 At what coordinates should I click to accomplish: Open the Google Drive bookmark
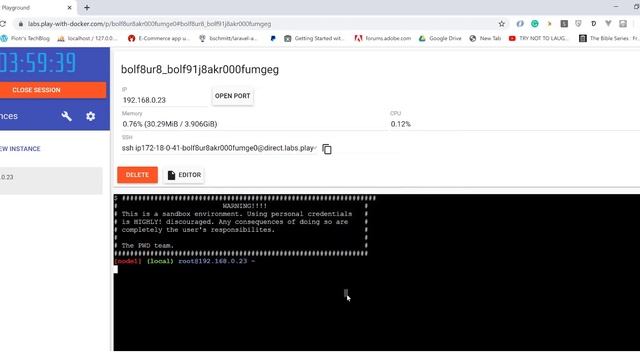440,38
